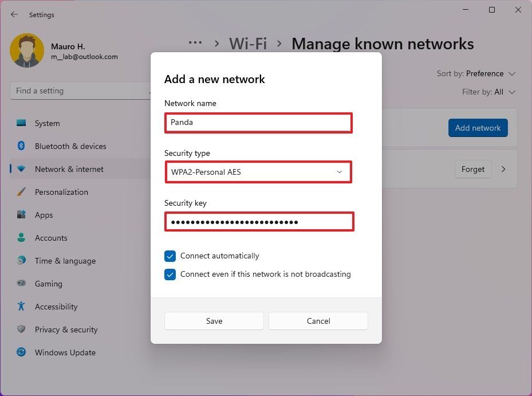Open Accounts settings
This screenshot has height=396, width=532.
(51, 238)
